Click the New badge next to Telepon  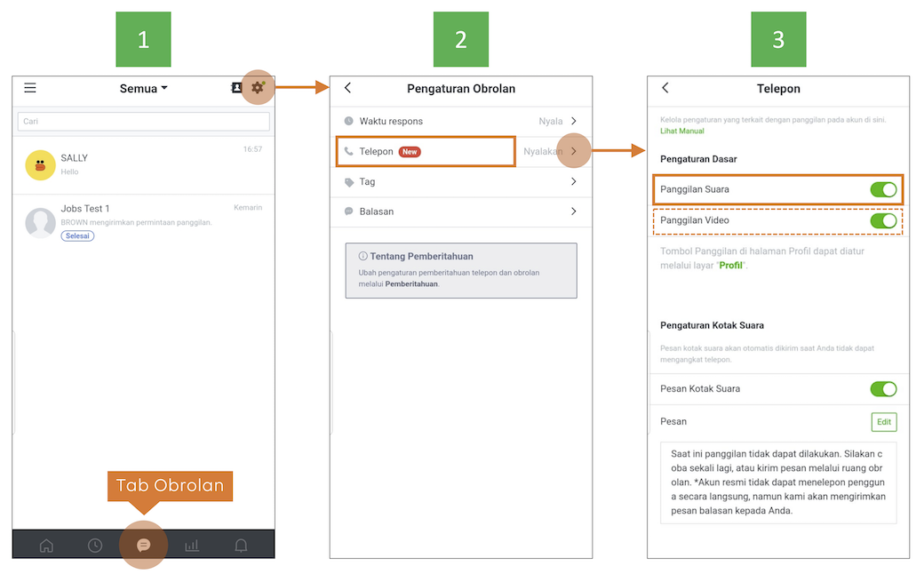(410, 151)
